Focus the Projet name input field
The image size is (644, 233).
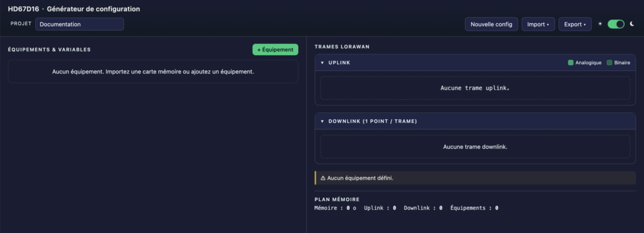click(x=80, y=24)
